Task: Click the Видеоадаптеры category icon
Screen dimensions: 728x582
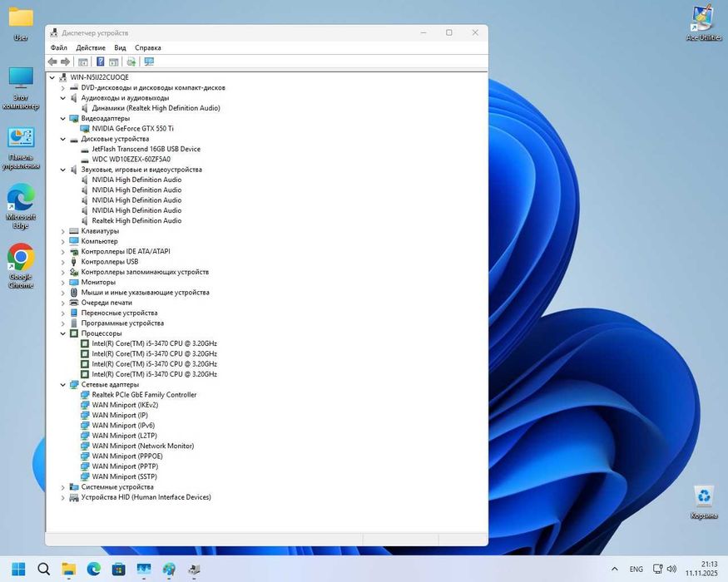Action: point(74,118)
